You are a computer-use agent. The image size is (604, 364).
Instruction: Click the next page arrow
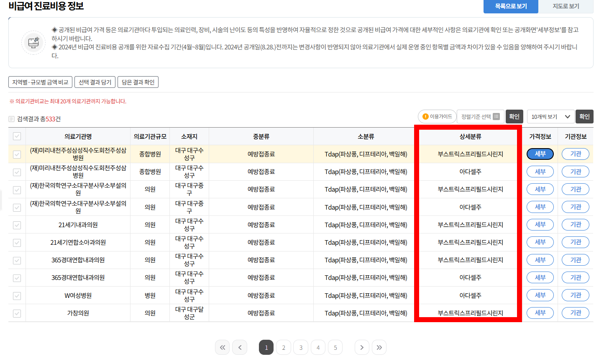pyautogui.click(x=362, y=347)
